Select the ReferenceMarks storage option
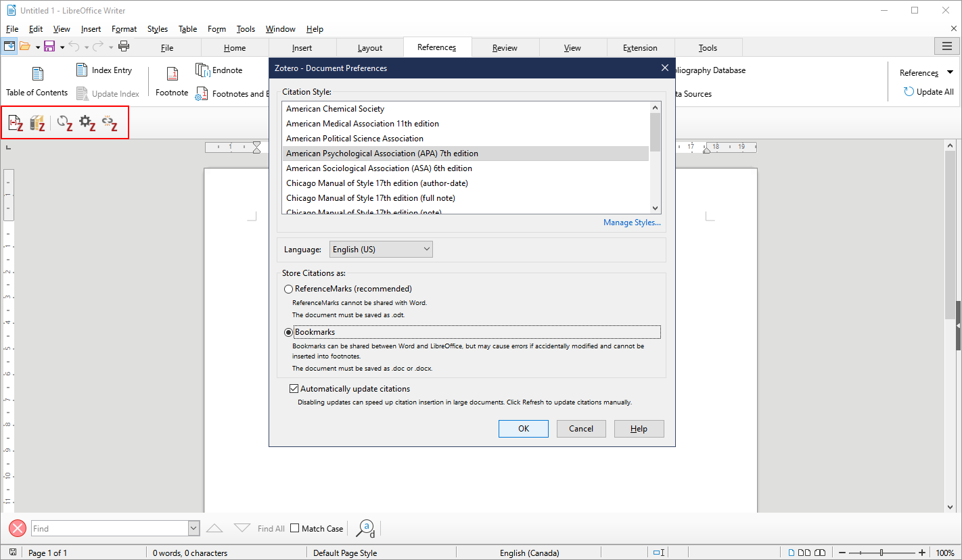This screenshot has height=560, width=962. point(289,289)
